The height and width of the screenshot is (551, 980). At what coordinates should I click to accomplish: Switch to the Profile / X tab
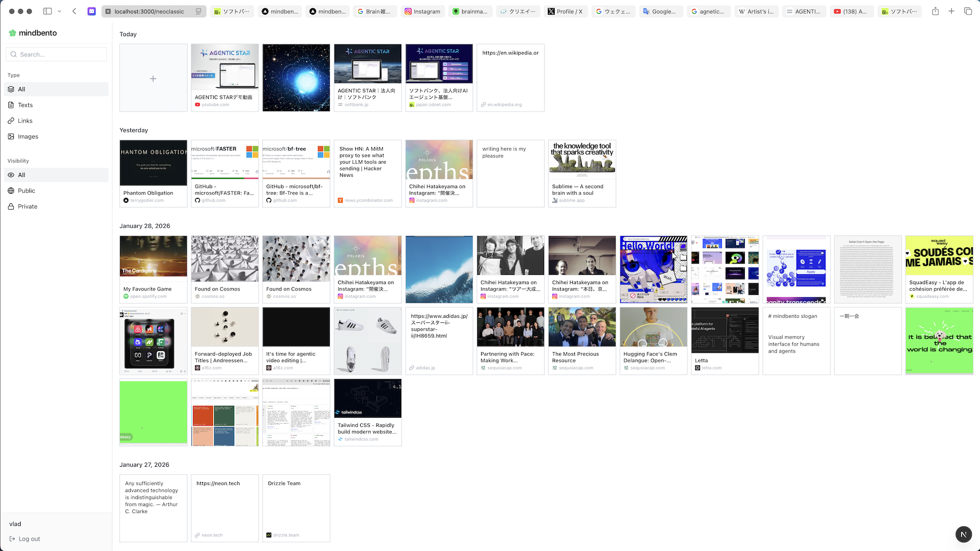[x=566, y=11]
